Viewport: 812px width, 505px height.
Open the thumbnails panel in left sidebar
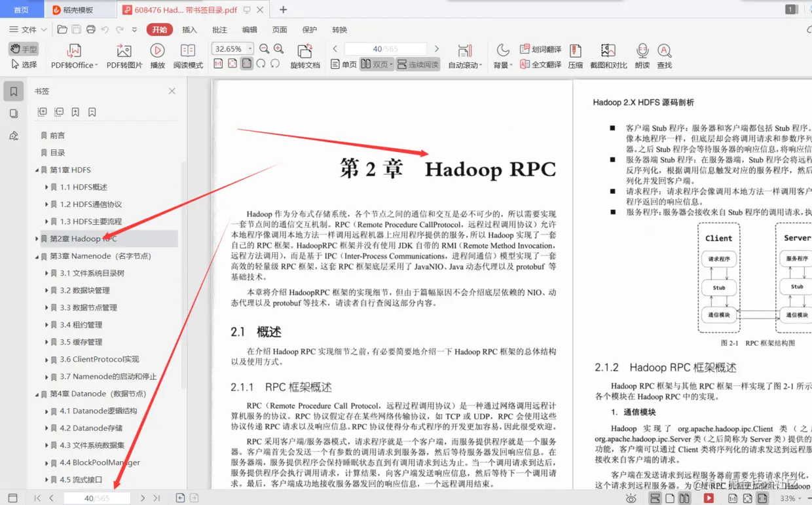click(x=14, y=113)
